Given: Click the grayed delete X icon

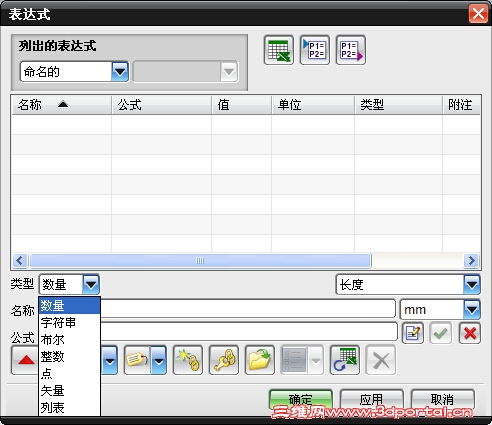Looking at the screenshot, I should [381, 360].
